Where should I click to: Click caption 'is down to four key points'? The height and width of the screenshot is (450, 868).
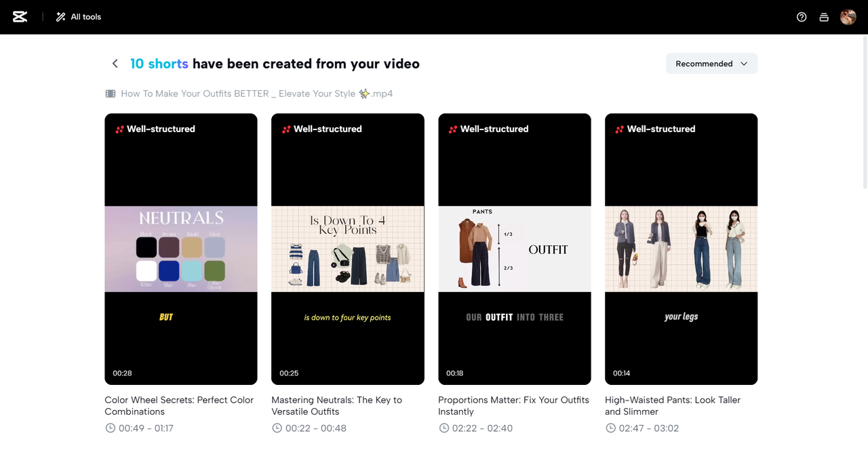click(348, 317)
